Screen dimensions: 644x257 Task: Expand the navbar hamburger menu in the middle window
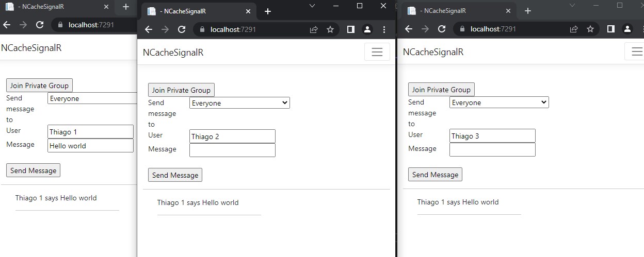(377, 52)
